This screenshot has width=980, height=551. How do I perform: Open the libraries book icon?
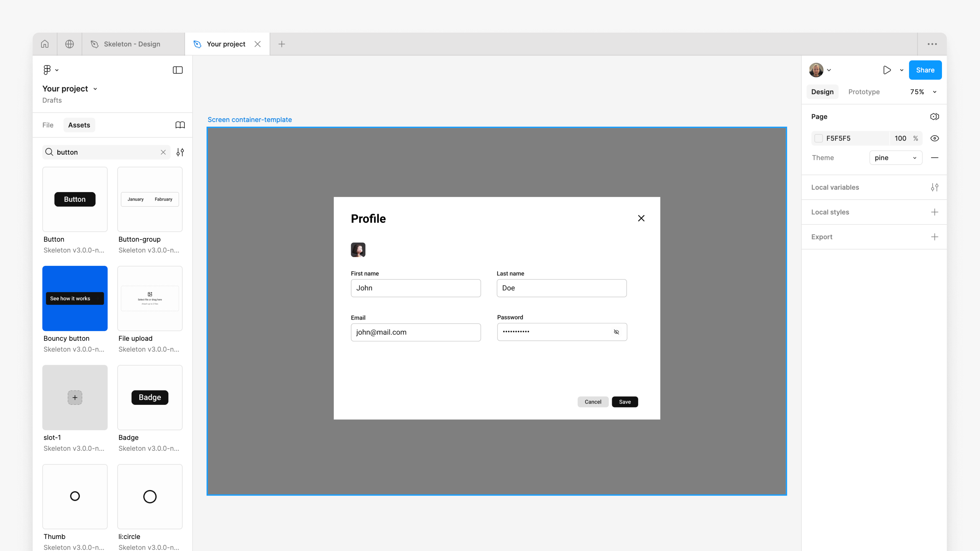(180, 125)
